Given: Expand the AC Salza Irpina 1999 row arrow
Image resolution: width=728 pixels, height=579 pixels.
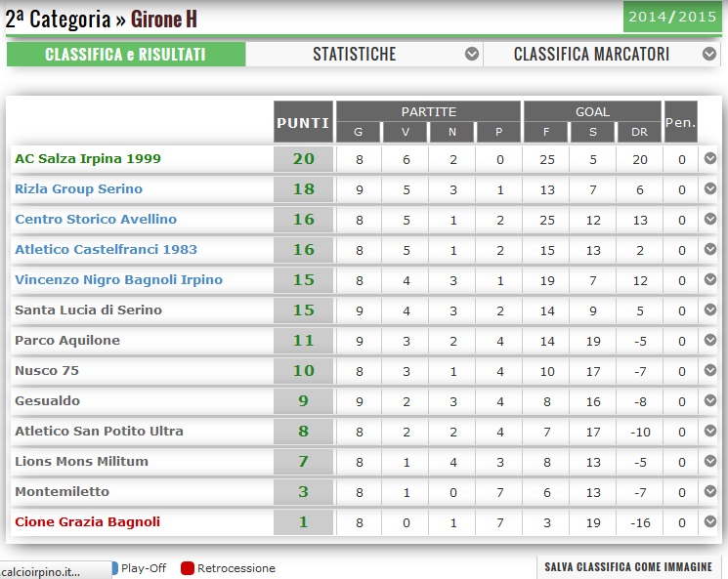Looking at the screenshot, I should (710, 159).
